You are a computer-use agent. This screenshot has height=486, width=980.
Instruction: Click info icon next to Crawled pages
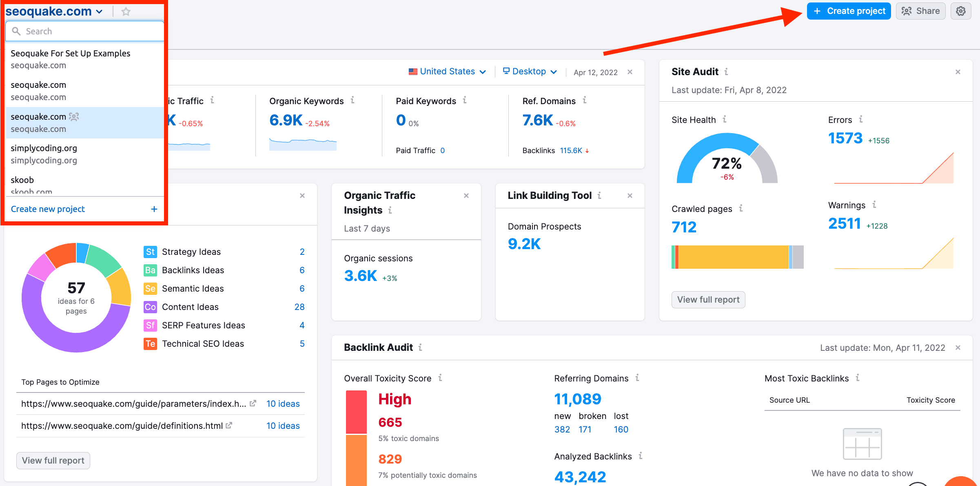pos(741,208)
